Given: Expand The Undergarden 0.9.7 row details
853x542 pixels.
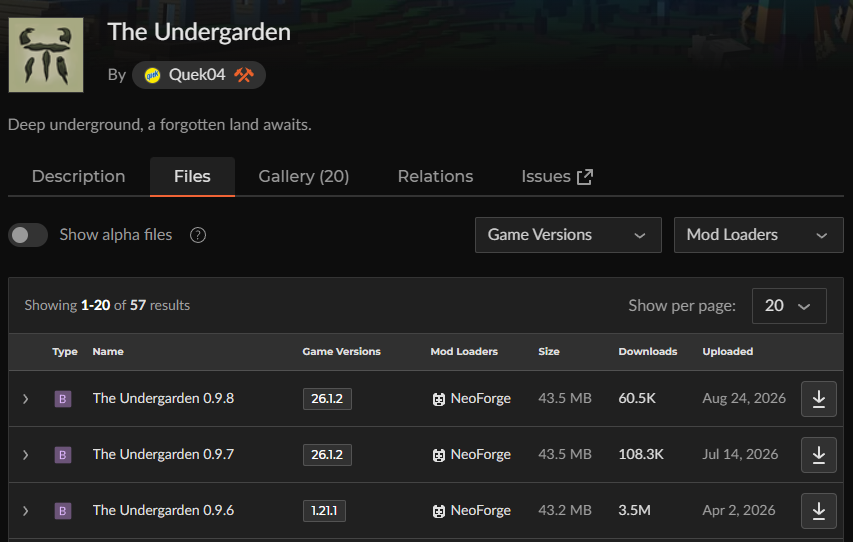Looking at the screenshot, I should point(26,455).
